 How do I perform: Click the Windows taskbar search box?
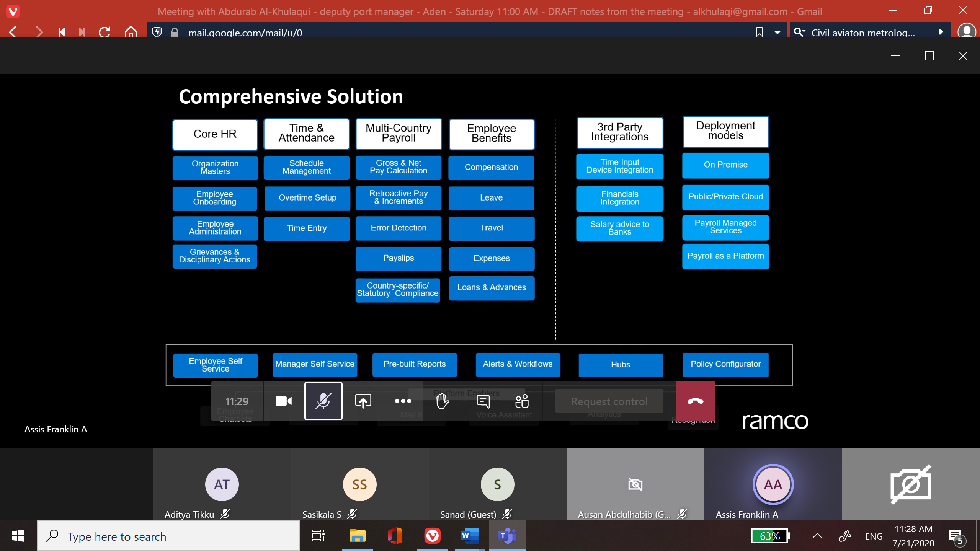(x=168, y=536)
